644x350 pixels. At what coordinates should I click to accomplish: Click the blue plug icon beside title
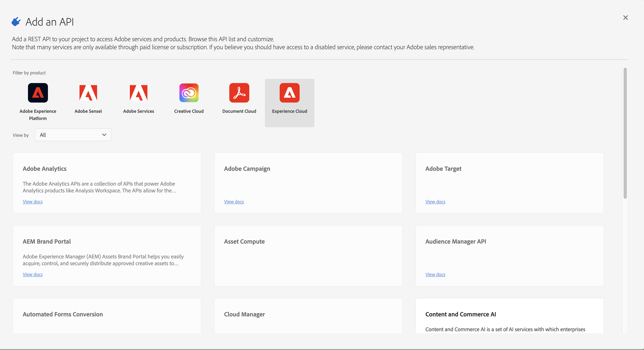tap(16, 22)
